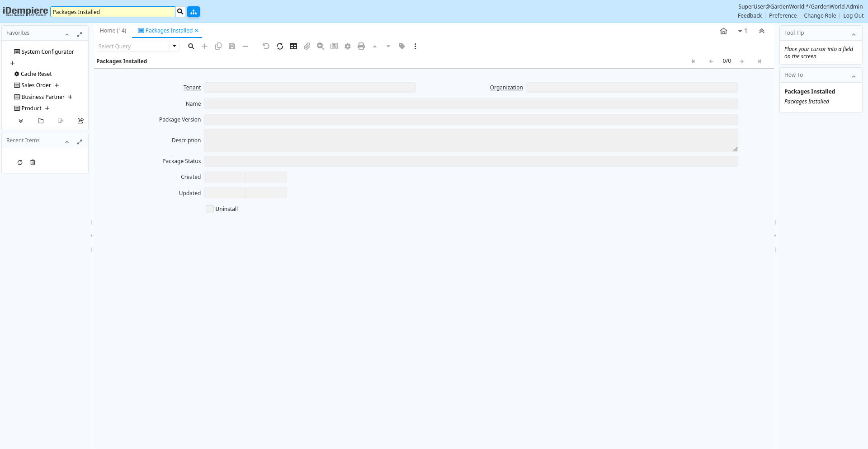
Task: Click the home icon at top right
Action: point(723,31)
